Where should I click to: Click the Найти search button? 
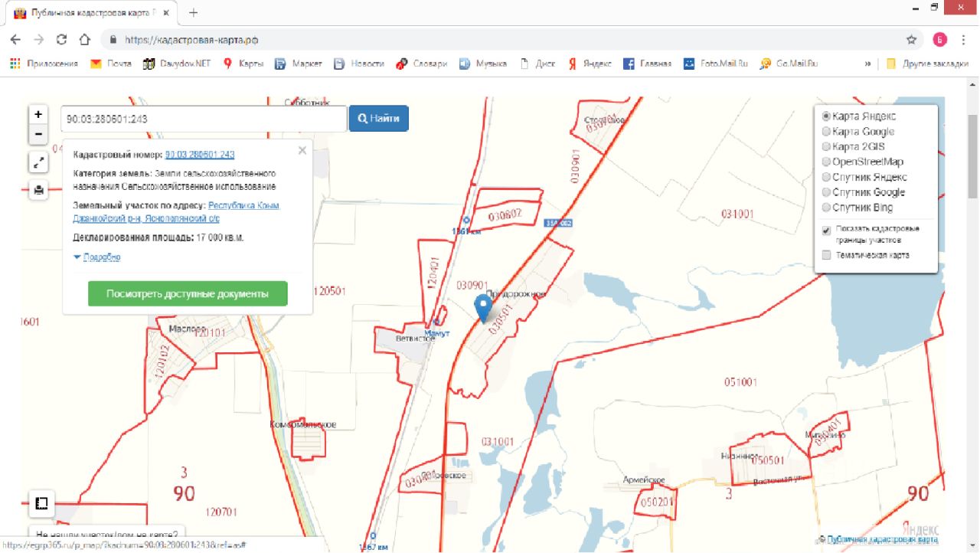[379, 119]
